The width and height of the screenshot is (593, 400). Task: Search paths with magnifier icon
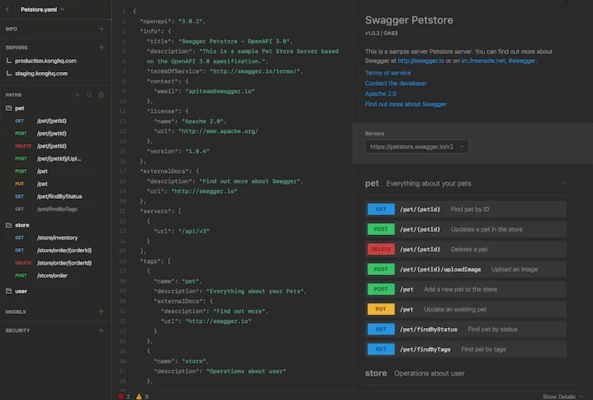tap(89, 95)
